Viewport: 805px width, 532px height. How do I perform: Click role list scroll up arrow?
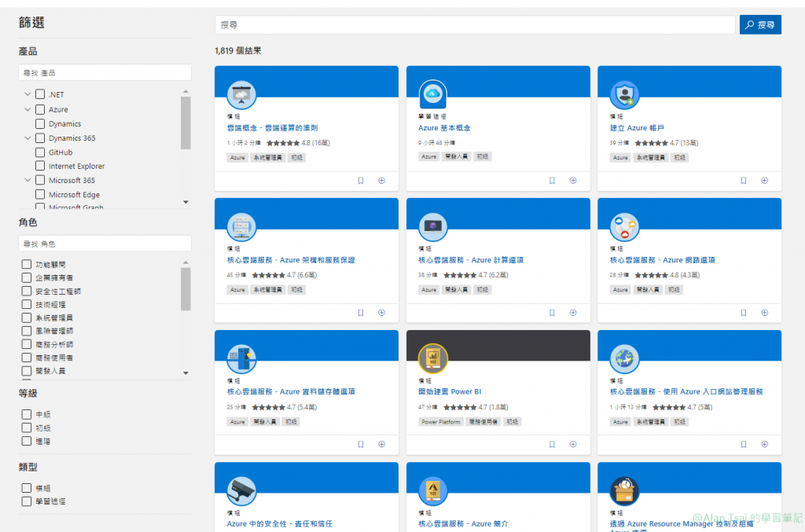[186, 262]
